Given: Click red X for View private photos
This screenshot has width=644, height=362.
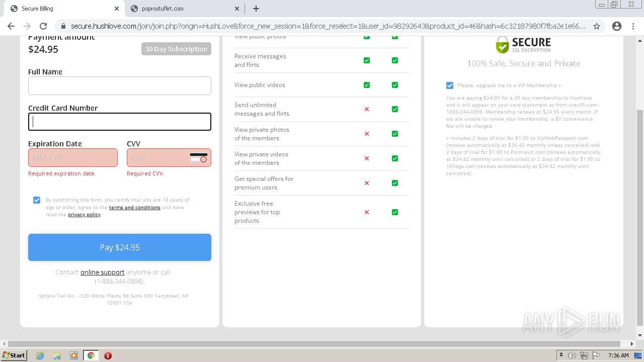Looking at the screenshot, I should pyautogui.click(x=367, y=134).
